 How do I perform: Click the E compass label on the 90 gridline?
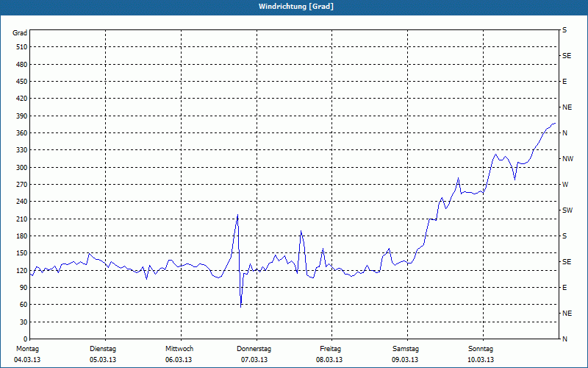tap(564, 288)
